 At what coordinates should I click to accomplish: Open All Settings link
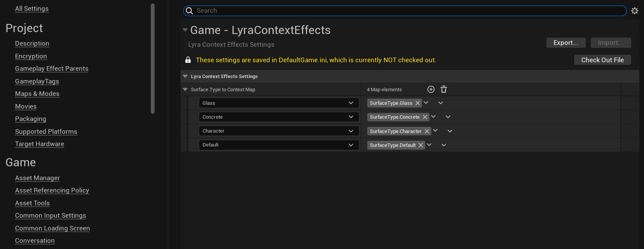point(32,9)
